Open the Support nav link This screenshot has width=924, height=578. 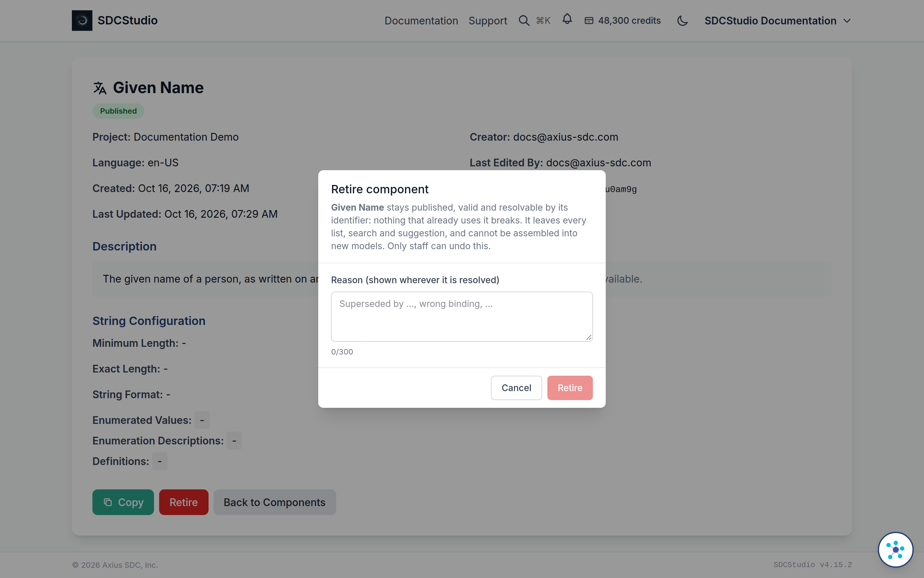(x=488, y=21)
